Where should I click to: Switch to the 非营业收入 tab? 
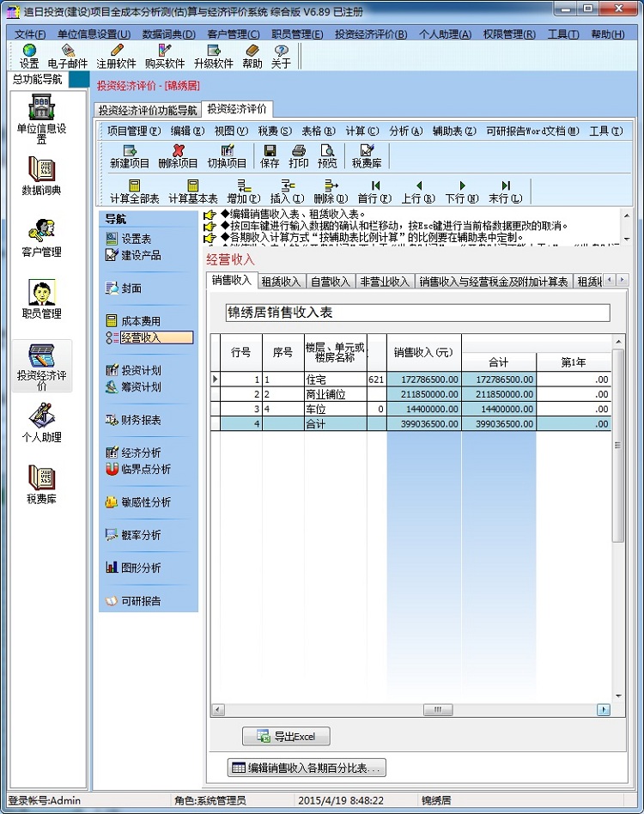pos(385,282)
